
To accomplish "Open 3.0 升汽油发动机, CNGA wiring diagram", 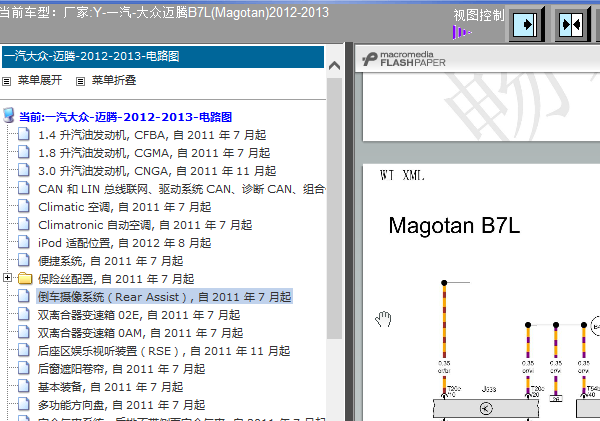I will click(157, 171).
